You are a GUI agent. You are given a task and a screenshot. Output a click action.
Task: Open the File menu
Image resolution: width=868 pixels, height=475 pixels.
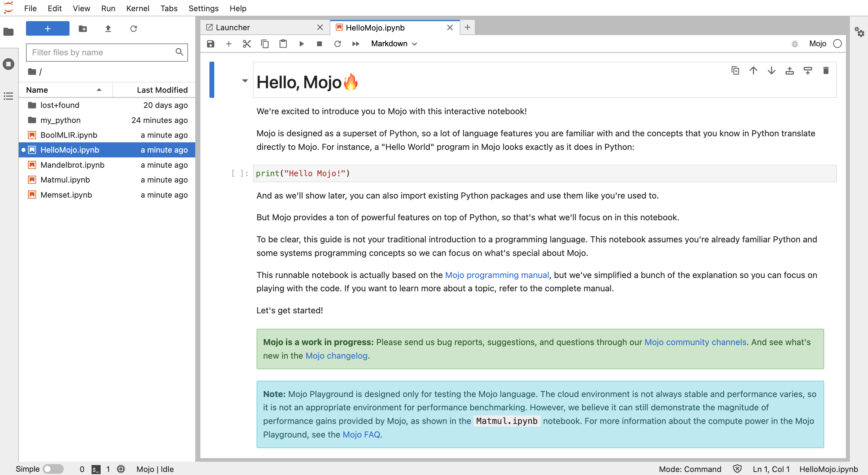pyautogui.click(x=30, y=8)
